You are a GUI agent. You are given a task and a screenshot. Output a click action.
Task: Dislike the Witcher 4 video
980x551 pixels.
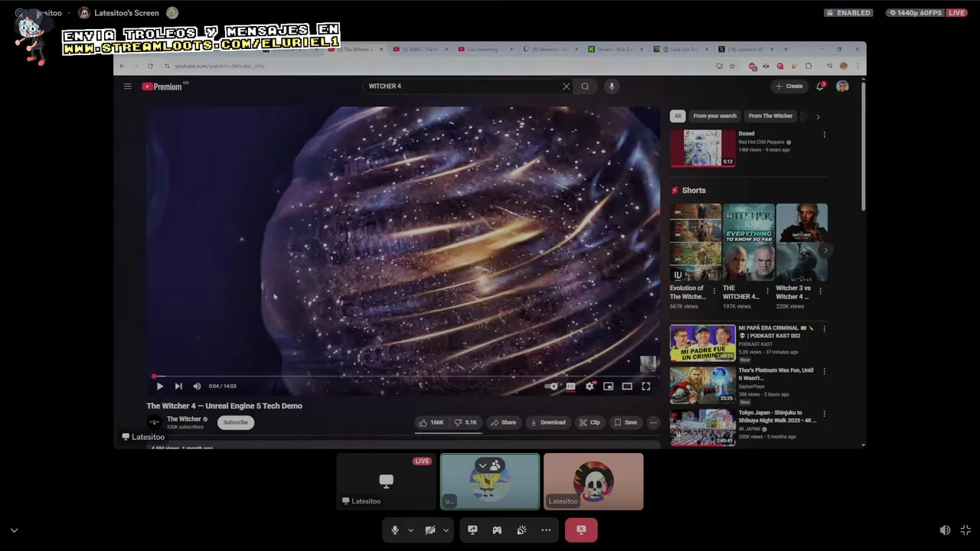[465, 422]
